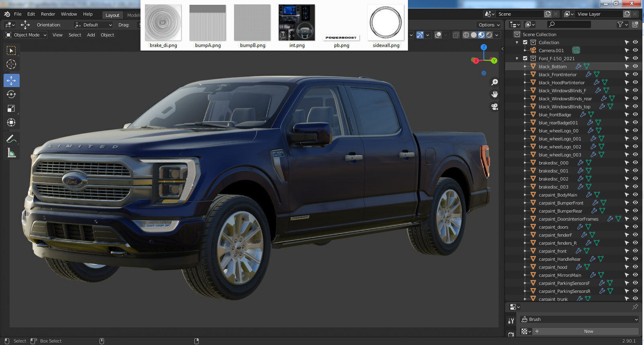Image resolution: width=644 pixels, height=345 pixels.
Task: Toggle X-ray view icon
Action: point(456,35)
